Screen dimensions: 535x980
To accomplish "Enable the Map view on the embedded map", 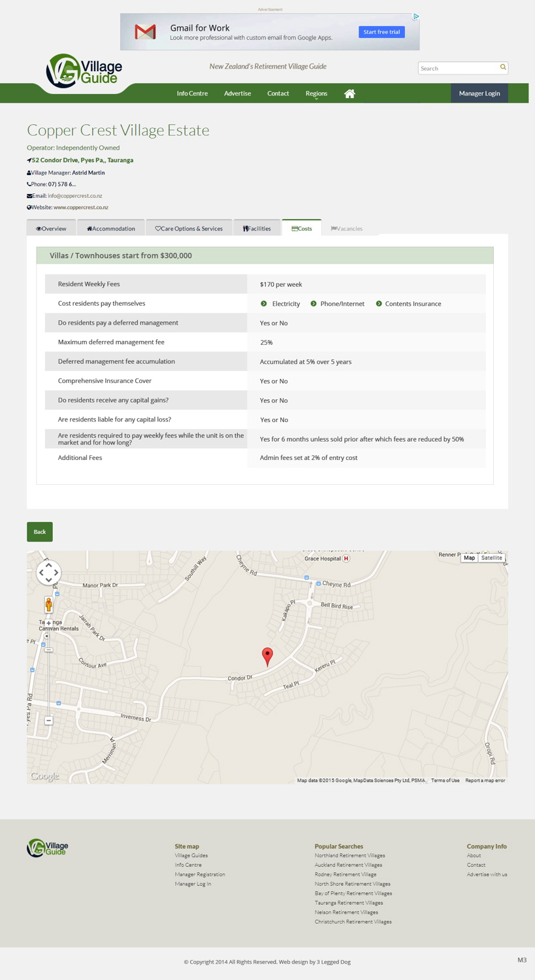I will 469,557.
